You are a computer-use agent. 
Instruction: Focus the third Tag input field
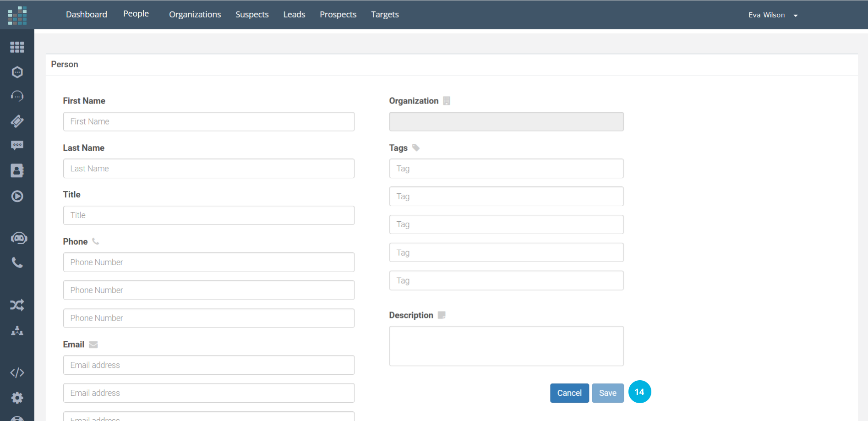(507, 224)
